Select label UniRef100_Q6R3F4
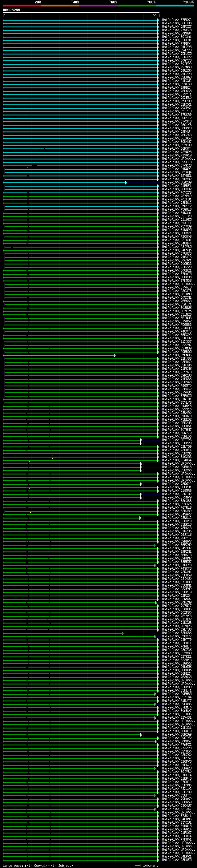 coord(177,149)
